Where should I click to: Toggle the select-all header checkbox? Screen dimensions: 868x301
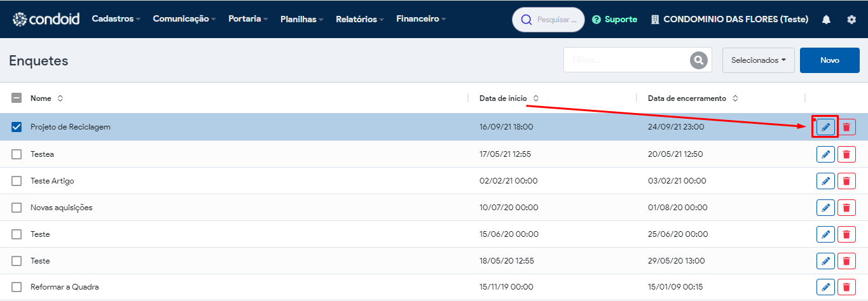tap(17, 98)
